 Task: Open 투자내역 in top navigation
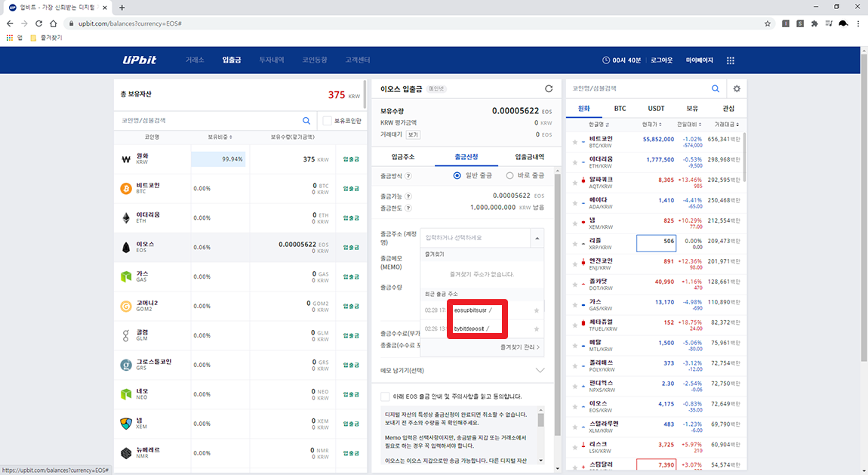[x=271, y=60]
